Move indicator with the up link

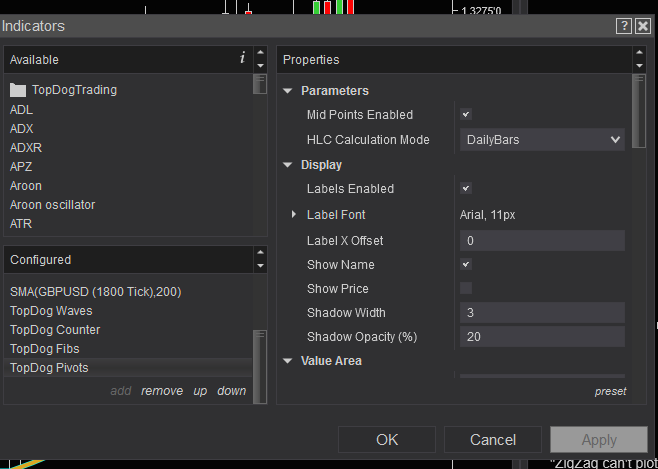(x=200, y=391)
